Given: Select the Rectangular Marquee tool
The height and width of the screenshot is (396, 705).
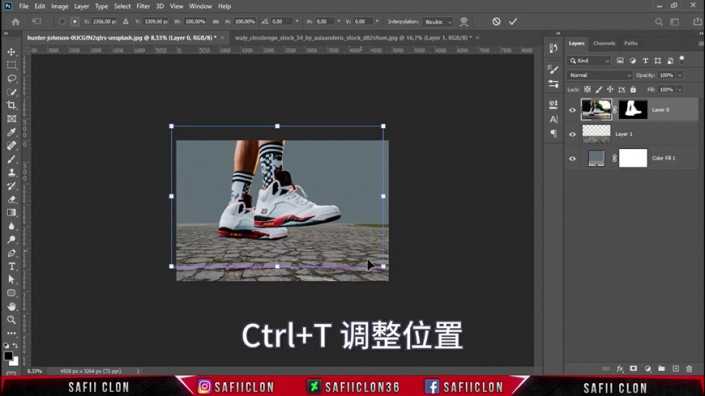Looking at the screenshot, I should pyautogui.click(x=12, y=65).
